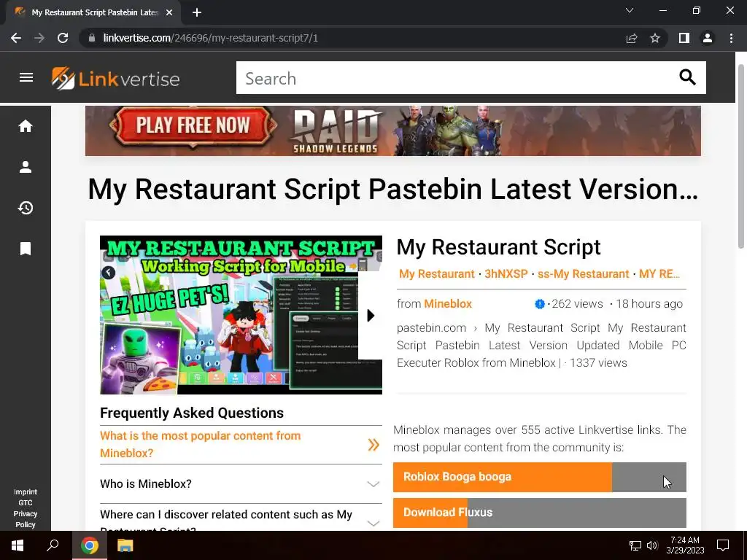Select the My Restaurant Script browser tab
This screenshot has width=747, height=560.
pyautogui.click(x=93, y=12)
